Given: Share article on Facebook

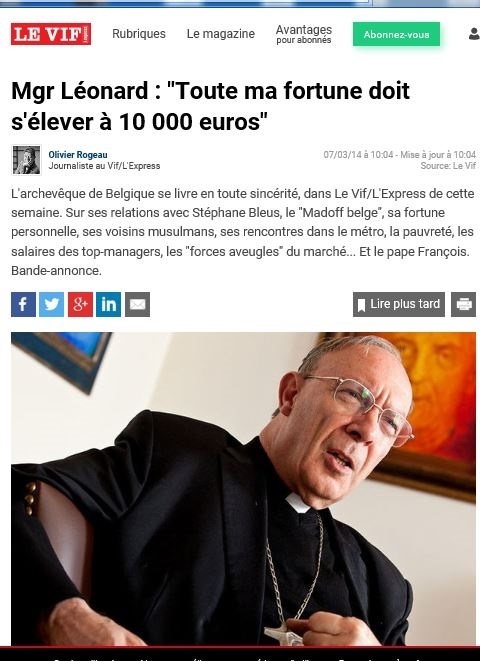Looking at the screenshot, I should click(23, 304).
